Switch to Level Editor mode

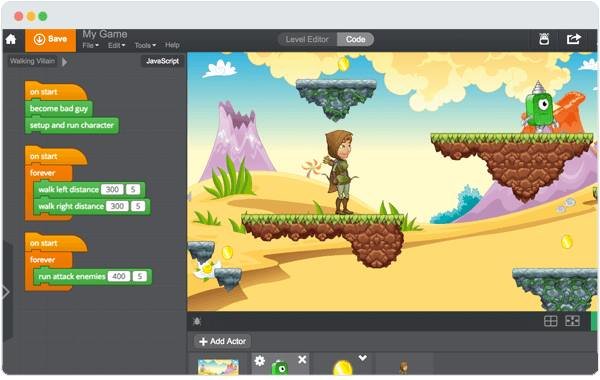pyautogui.click(x=307, y=39)
